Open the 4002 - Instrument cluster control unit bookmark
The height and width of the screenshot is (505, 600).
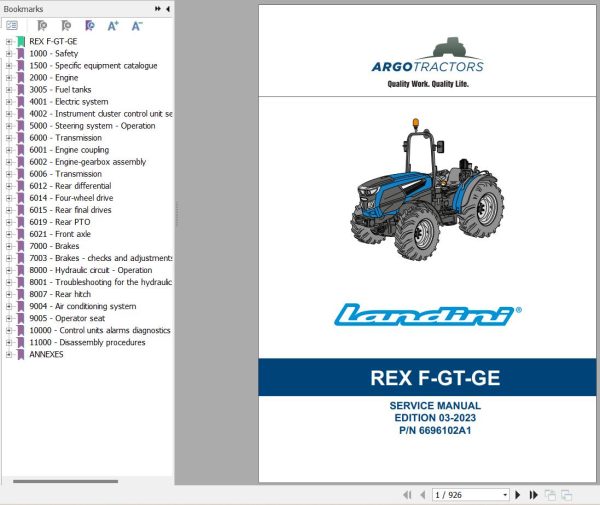tap(101, 114)
